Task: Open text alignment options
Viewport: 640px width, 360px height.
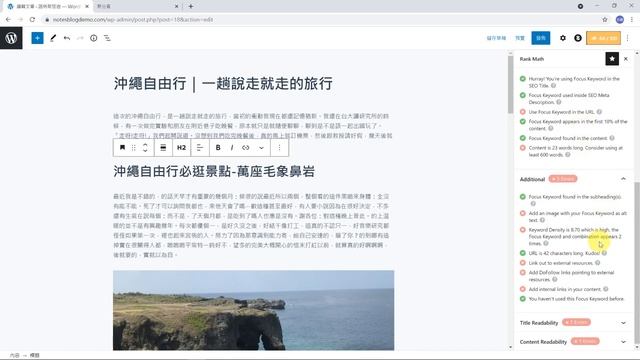Action: coord(200,147)
